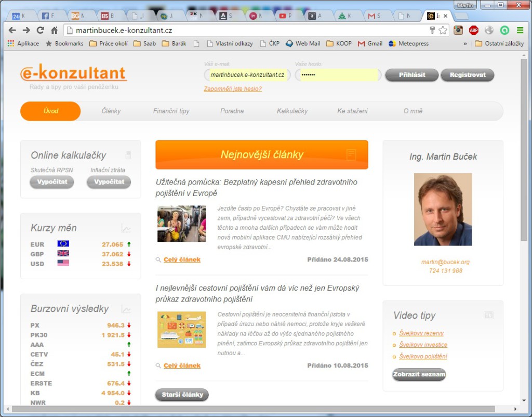Open the Aplikace apps shortcut
532x417 pixels.
tap(23, 44)
